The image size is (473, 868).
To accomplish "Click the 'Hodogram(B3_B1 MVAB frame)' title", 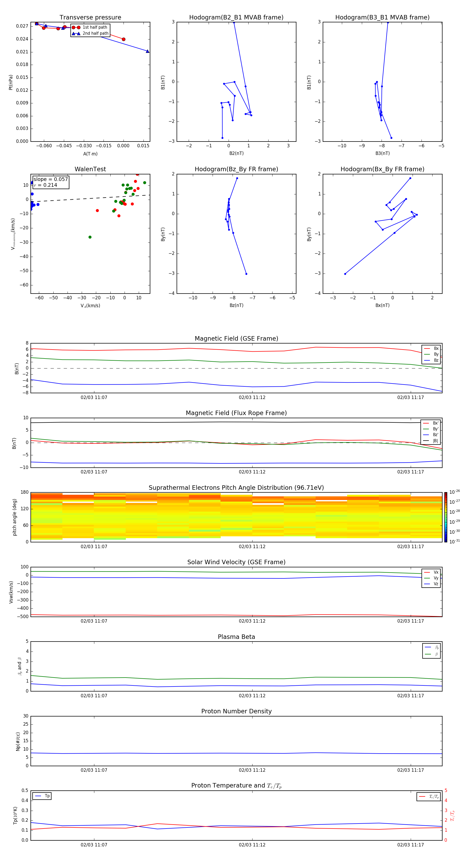I will pos(382,18).
